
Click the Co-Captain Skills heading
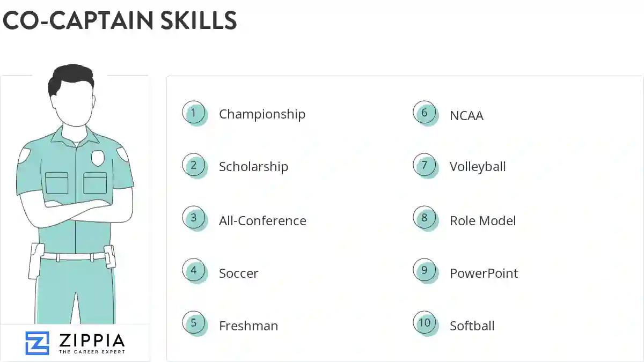tap(120, 20)
